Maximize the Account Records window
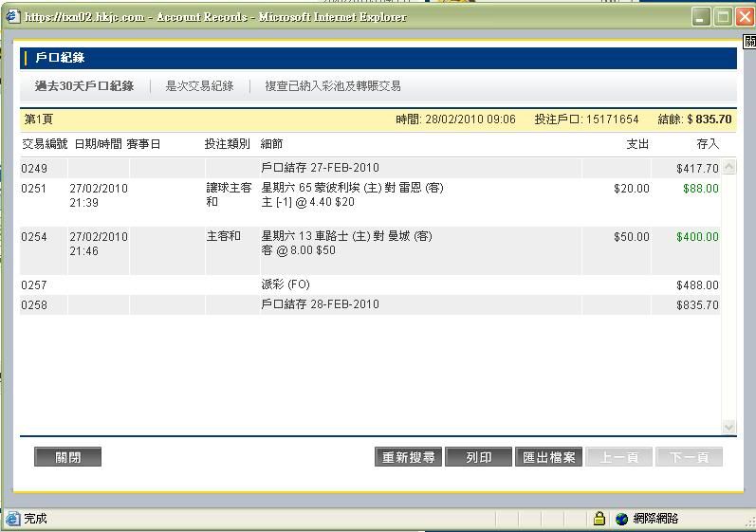Image resolution: width=756 pixels, height=532 pixels. pos(723,17)
